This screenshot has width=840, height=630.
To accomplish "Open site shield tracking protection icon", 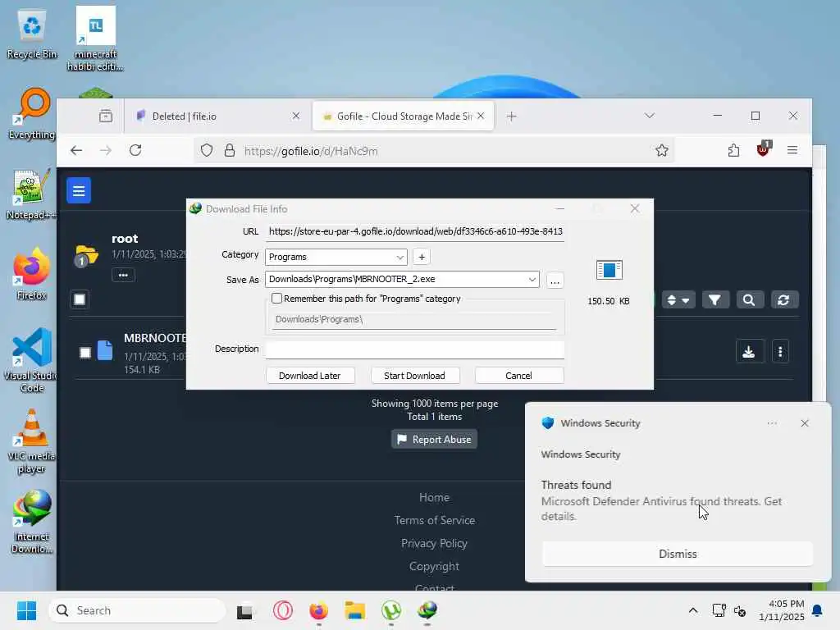I will pos(207,151).
